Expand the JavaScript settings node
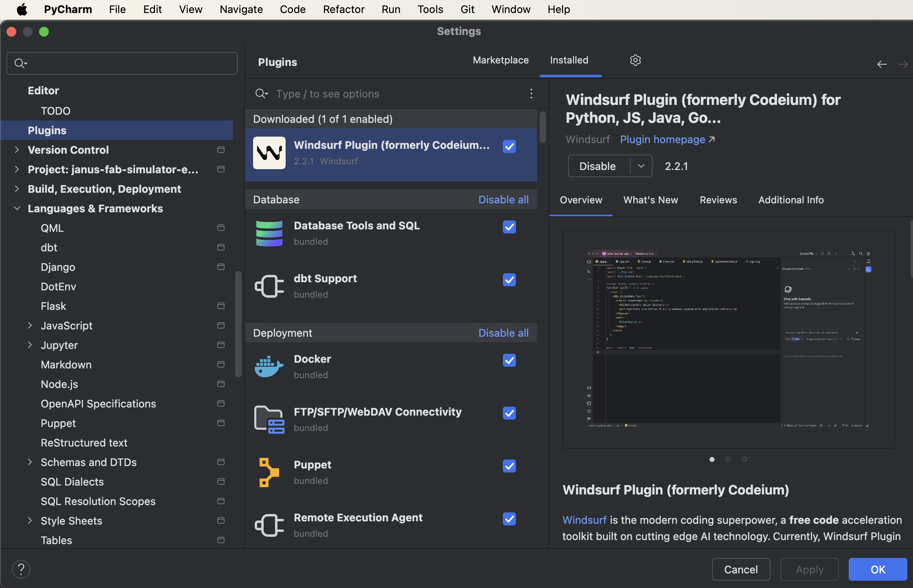The width and height of the screenshot is (913, 588). (x=30, y=326)
